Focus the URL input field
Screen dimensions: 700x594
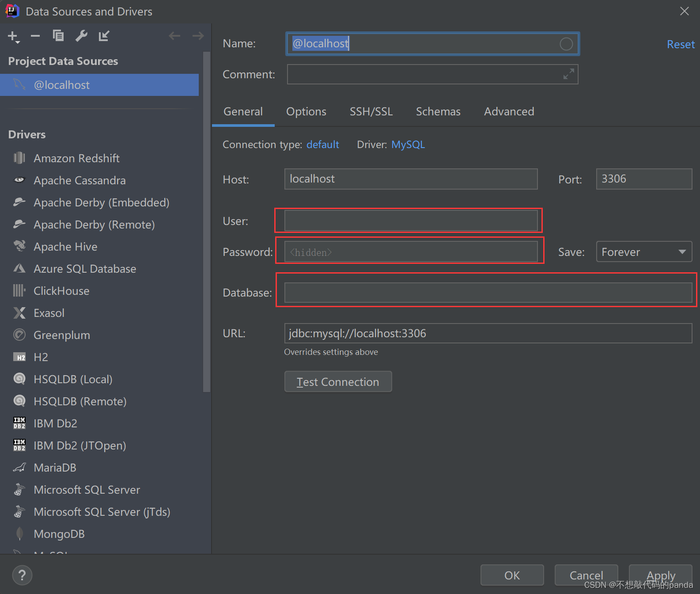pyautogui.click(x=488, y=333)
